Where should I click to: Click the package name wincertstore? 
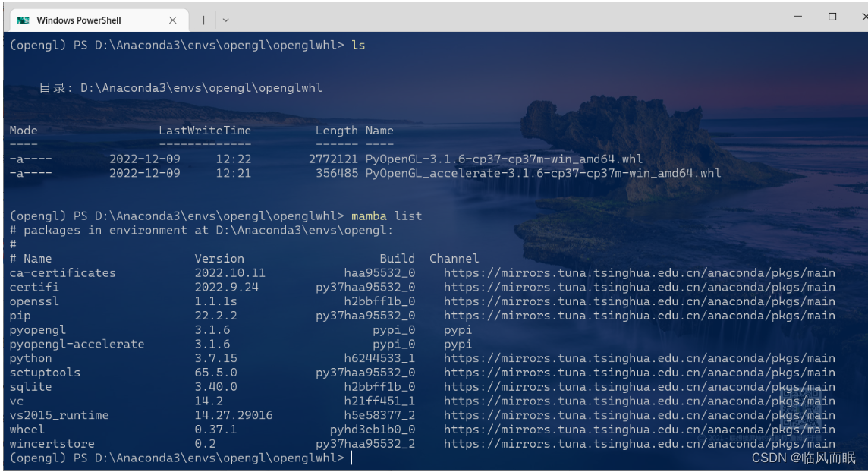click(52, 444)
